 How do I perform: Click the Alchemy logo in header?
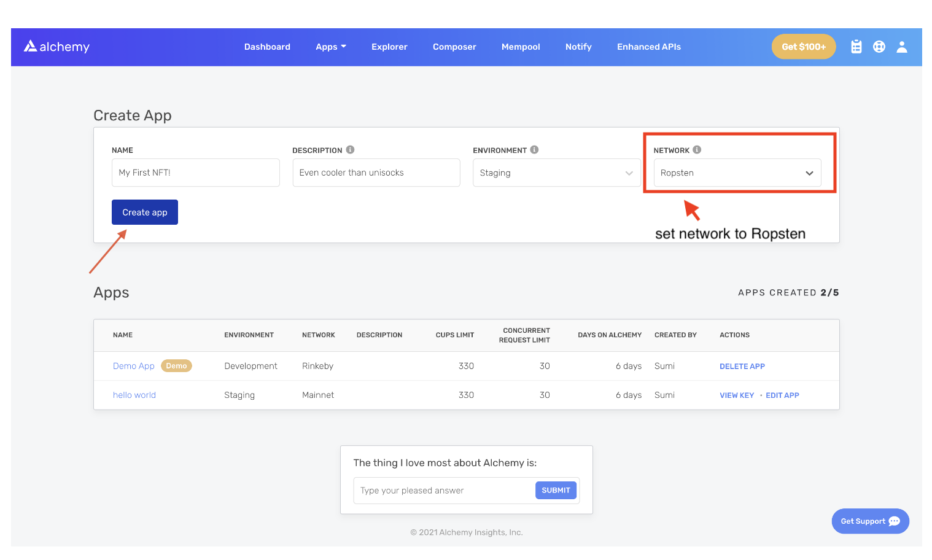tap(56, 47)
